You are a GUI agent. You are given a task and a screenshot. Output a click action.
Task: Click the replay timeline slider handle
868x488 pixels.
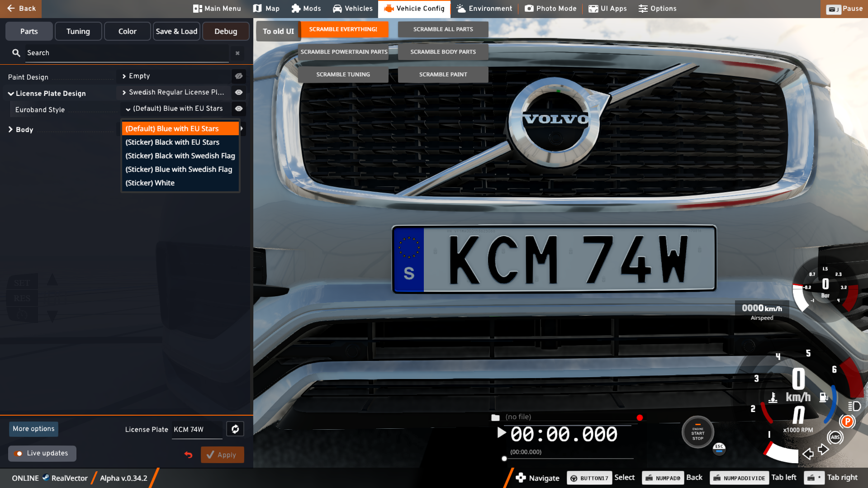coord(504,459)
